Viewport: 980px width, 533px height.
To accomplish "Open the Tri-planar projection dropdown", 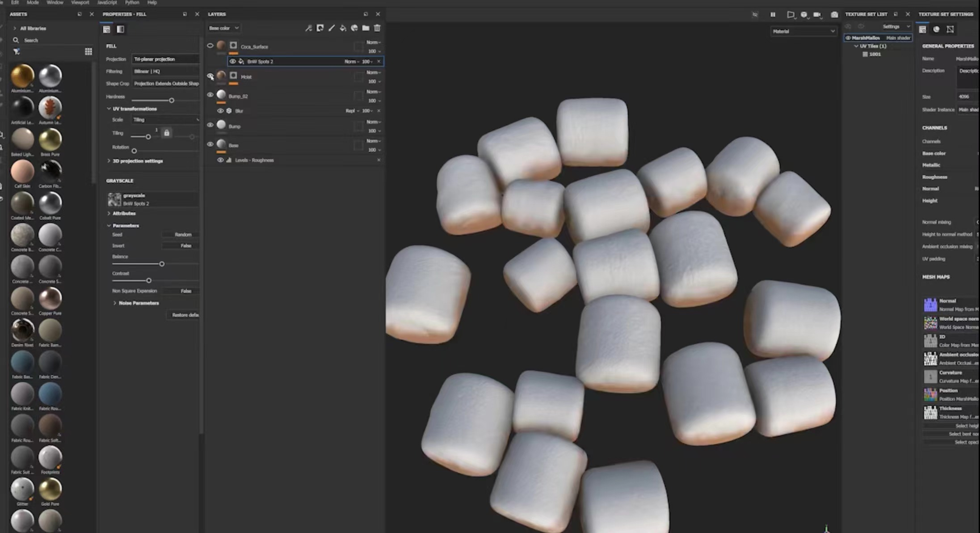I will click(x=165, y=59).
